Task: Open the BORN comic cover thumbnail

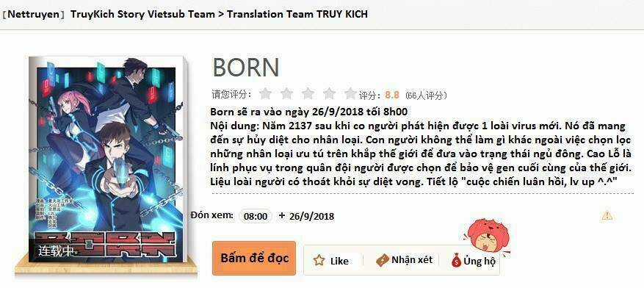Action: click(106, 159)
